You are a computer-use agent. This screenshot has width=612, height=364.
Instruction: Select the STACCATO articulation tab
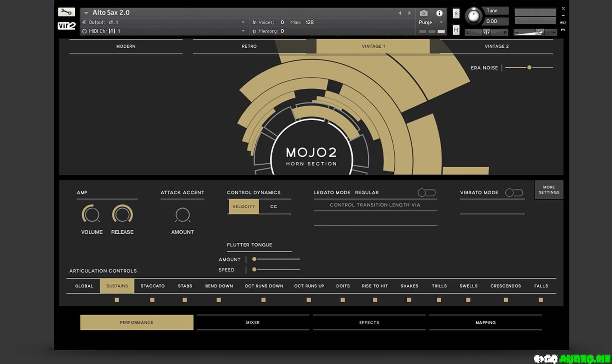tap(153, 286)
